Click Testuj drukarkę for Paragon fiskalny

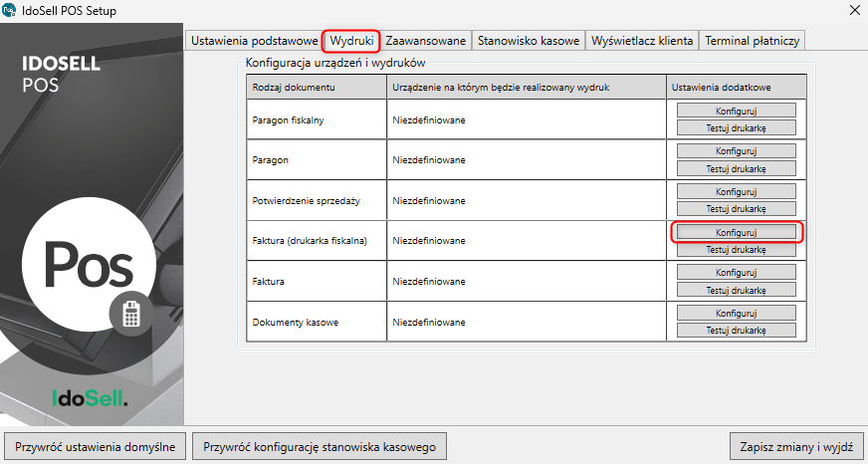pyautogui.click(x=736, y=127)
